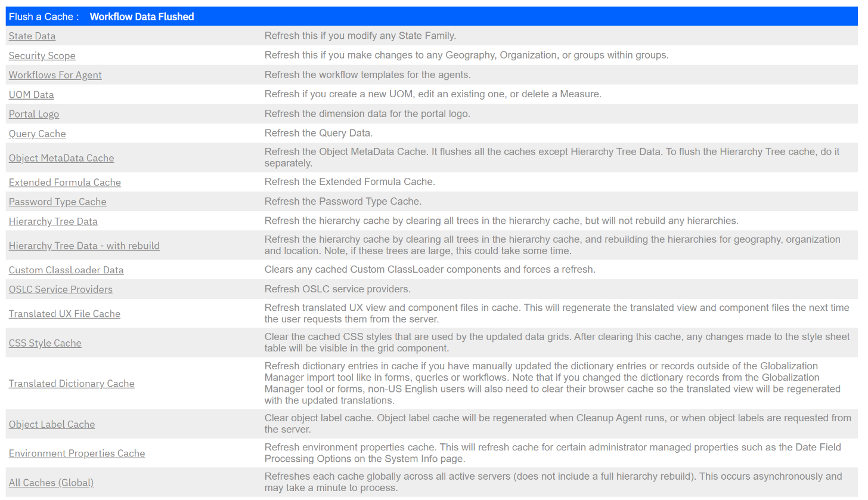Image resolution: width=868 pixels, height=500 pixels.
Task: Click the description mentioning 'rebuilding the hierarchies for geography'
Action: 553,245
